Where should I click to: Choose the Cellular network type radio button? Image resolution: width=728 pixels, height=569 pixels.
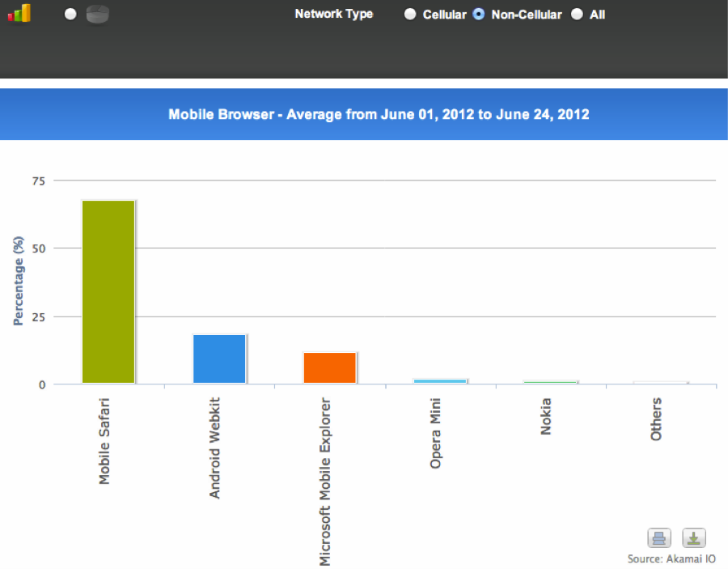[x=410, y=14]
